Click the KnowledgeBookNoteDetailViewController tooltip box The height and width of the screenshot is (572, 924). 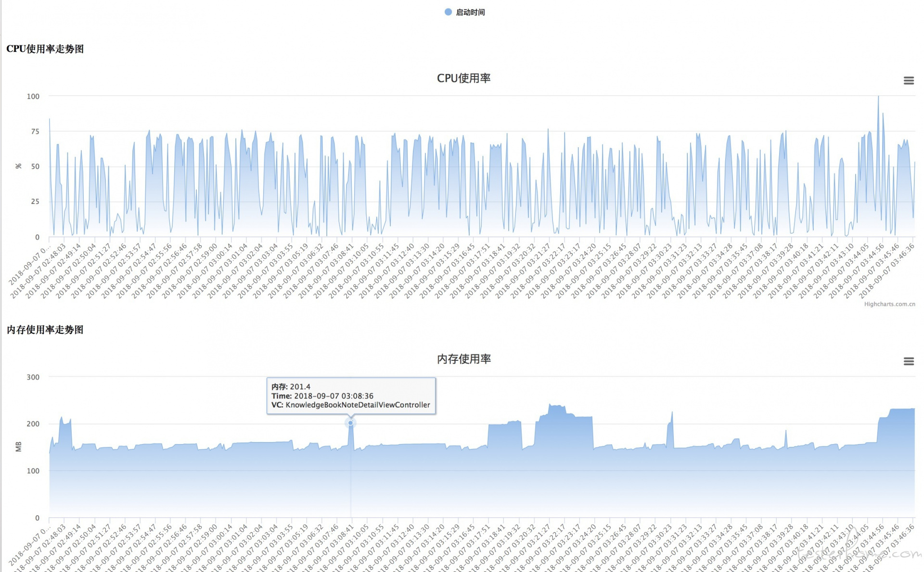351,396
